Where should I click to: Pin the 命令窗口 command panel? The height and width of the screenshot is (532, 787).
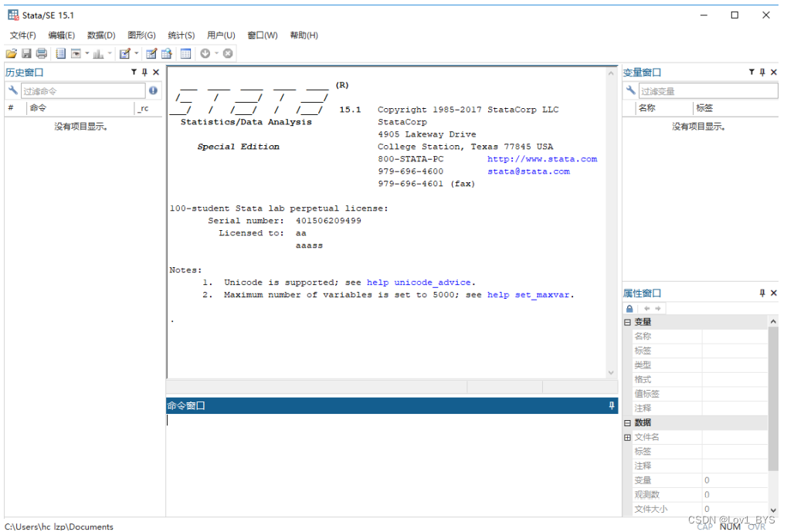[x=612, y=405]
